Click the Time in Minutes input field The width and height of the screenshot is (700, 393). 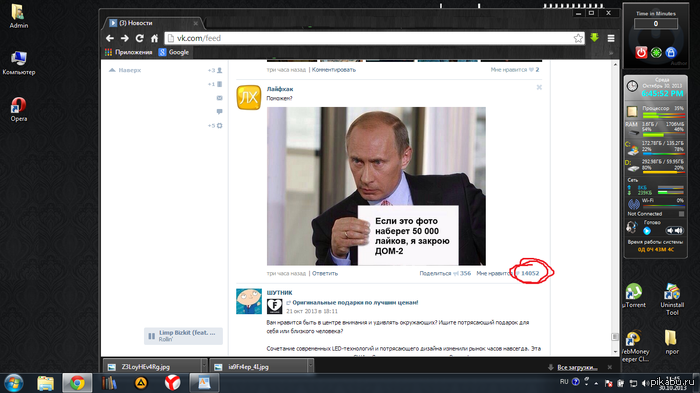656,24
